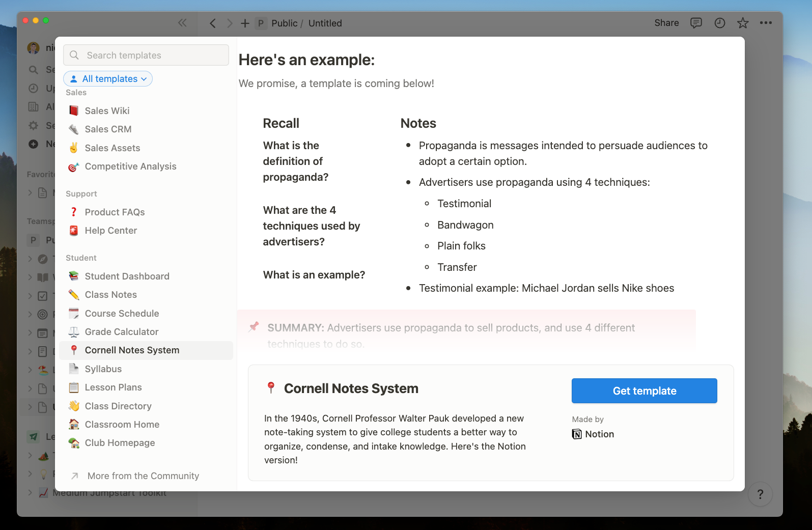Click the blue Get template button
This screenshot has height=530, width=812.
[x=644, y=390]
